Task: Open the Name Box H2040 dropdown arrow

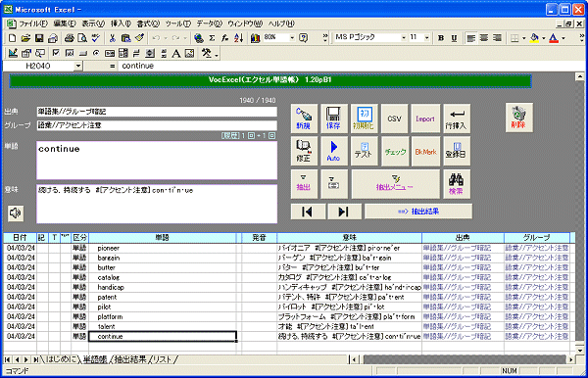Action: click(x=77, y=66)
